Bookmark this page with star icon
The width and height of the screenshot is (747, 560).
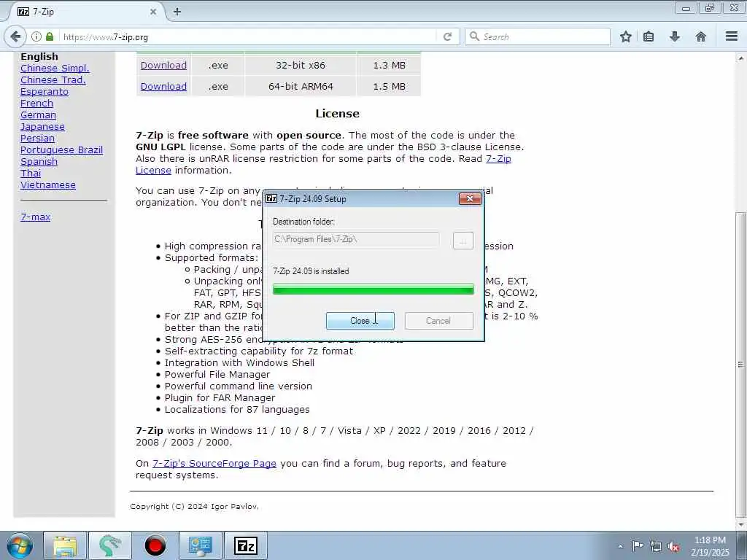coord(625,36)
